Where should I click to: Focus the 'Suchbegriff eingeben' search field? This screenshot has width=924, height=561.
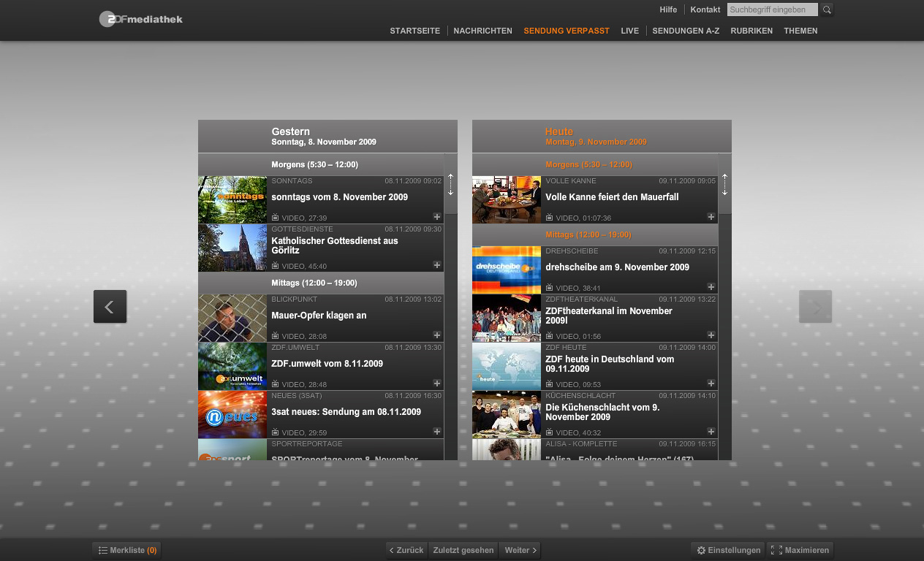[772, 10]
